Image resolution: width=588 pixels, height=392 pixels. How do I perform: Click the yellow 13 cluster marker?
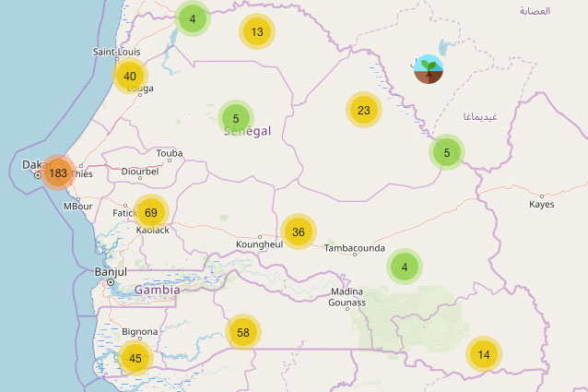tap(257, 32)
